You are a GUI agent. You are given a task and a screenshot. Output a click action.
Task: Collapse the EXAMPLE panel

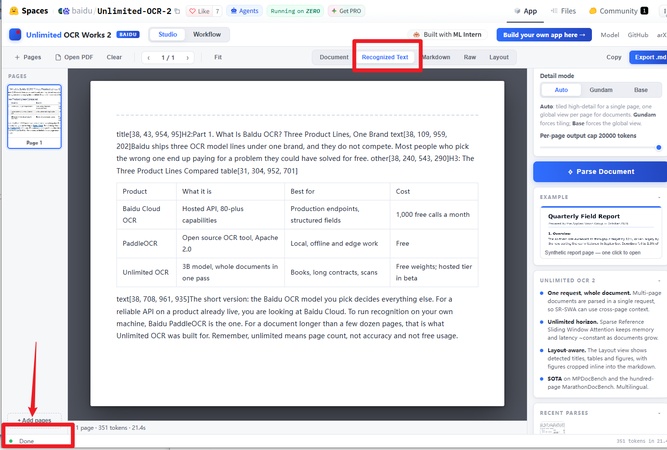pos(659,197)
